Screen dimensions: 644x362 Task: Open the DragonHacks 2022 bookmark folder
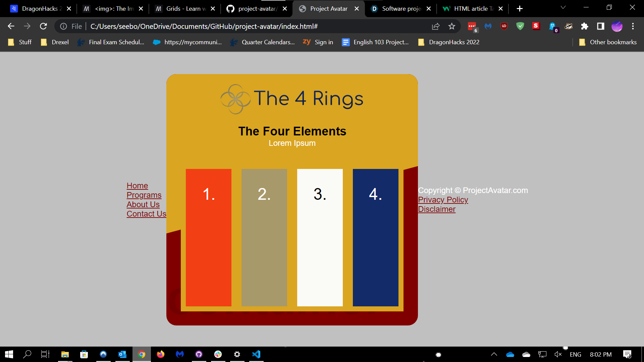pos(449,42)
